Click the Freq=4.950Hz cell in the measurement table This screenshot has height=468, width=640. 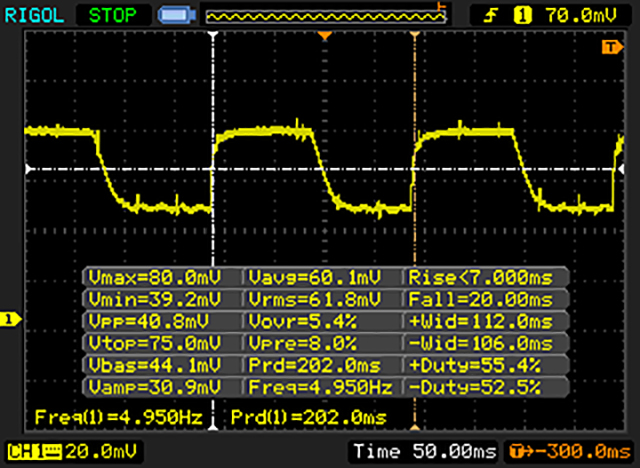(320, 387)
